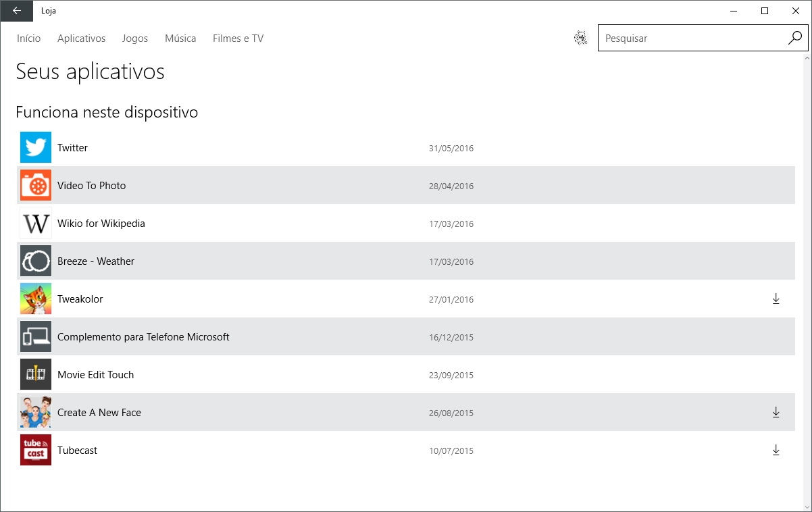The height and width of the screenshot is (512, 812).
Task: Click the date 16/12/2015
Action: click(x=451, y=338)
